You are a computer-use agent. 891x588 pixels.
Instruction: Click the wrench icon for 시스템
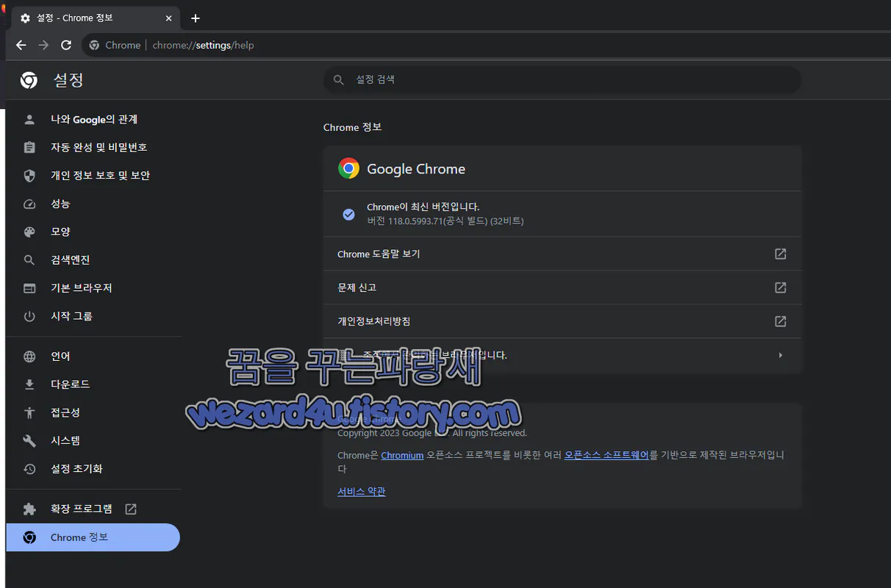pos(29,441)
